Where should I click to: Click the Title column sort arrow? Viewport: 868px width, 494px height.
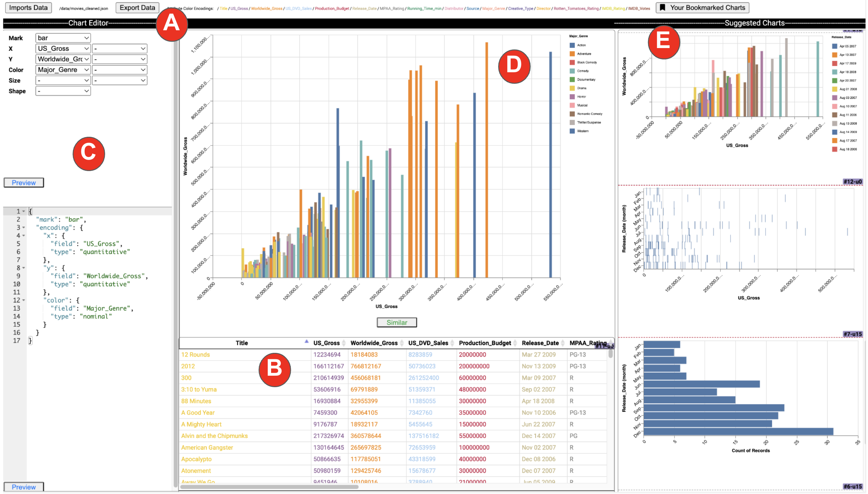(x=306, y=342)
